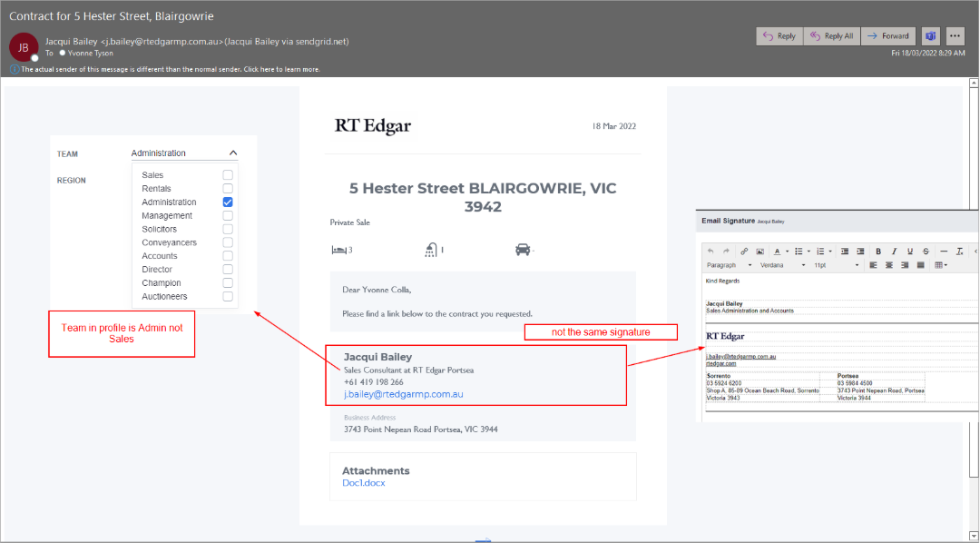Screen dimensions: 980x543
Task: Uncheck the Administration team checkbox
Action: coord(228,202)
